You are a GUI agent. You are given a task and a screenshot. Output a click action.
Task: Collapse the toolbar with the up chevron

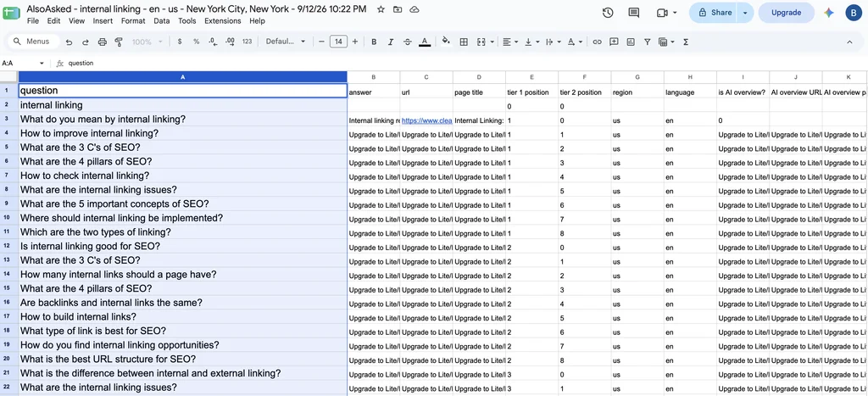pyautogui.click(x=849, y=42)
